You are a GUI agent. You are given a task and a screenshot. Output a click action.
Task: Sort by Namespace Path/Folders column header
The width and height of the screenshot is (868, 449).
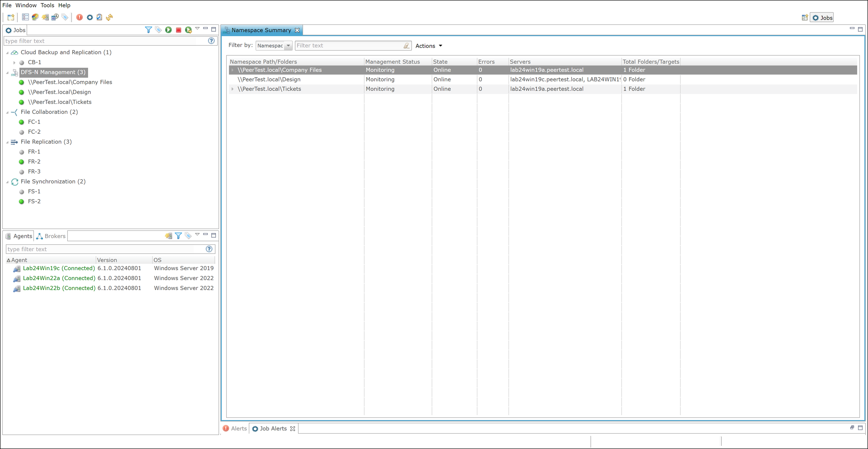[296, 61]
